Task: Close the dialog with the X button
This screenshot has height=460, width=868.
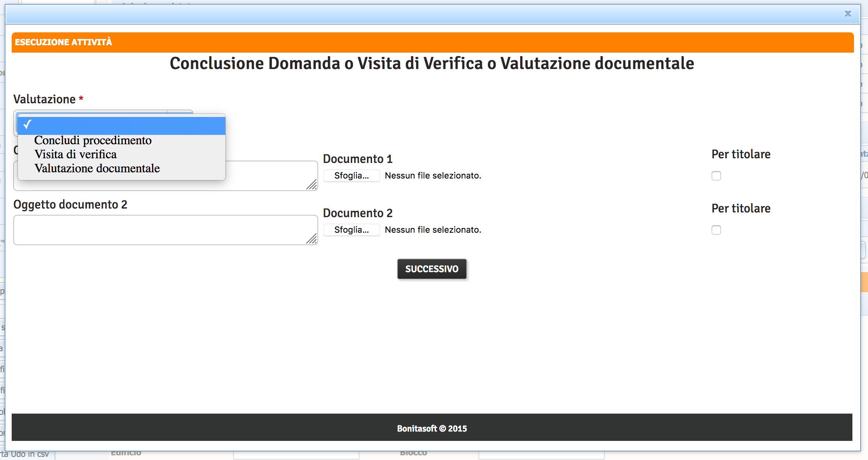Action: 848,14
